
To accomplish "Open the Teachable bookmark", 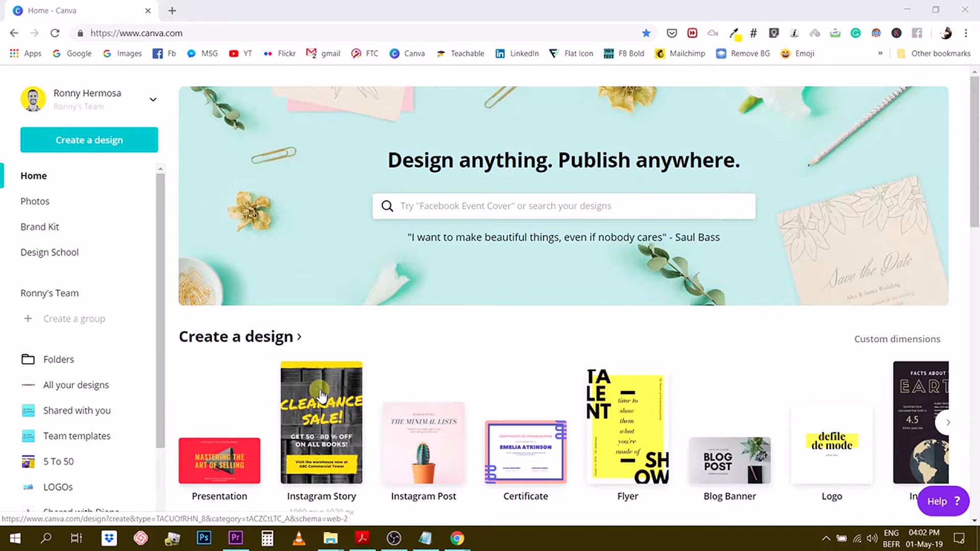I will coord(460,54).
